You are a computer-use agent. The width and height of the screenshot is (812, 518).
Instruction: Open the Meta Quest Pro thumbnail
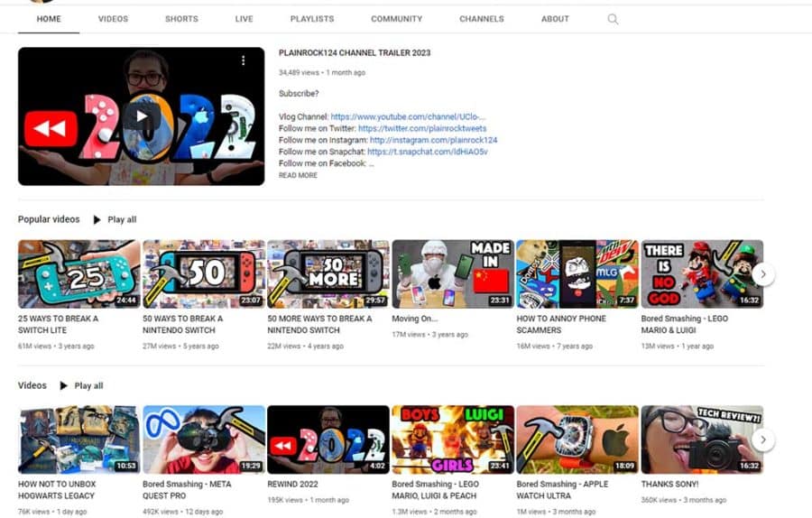click(204, 439)
